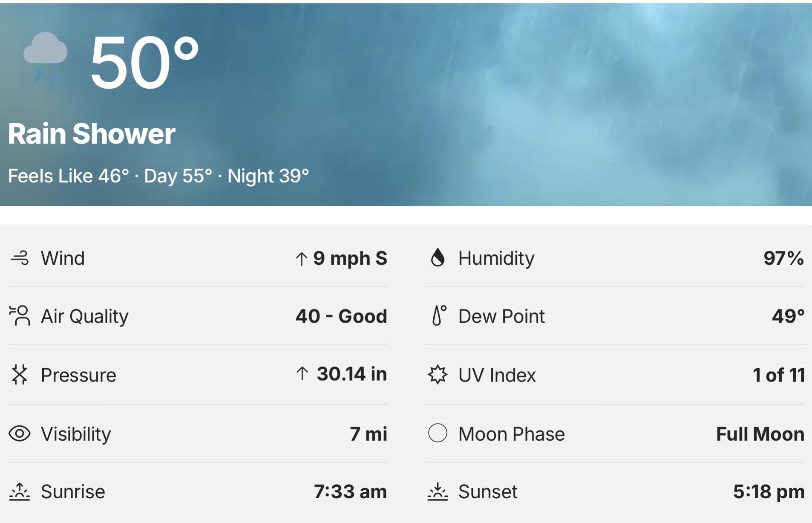The image size is (812, 523).
Task: Click the Sunset icon
Action: pos(438,491)
